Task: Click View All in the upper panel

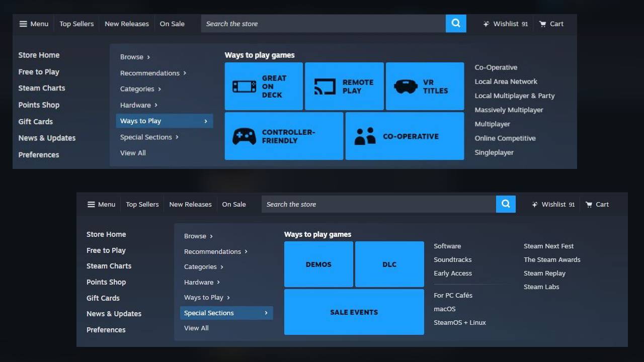Action: click(133, 153)
